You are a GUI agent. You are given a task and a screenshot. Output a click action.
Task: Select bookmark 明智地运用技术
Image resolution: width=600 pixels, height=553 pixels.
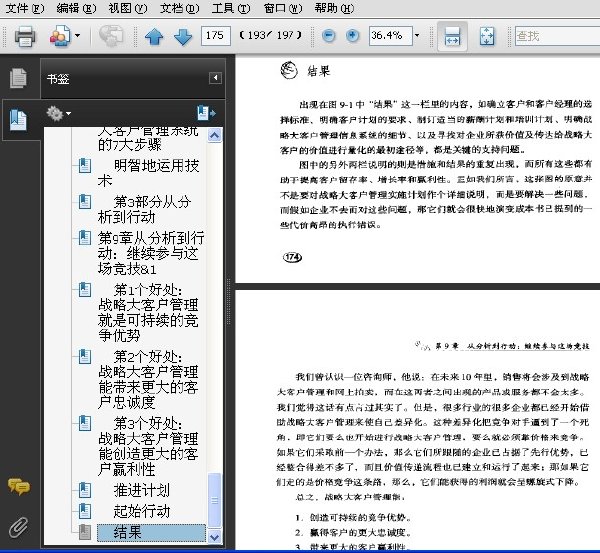[x=148, y=173]
